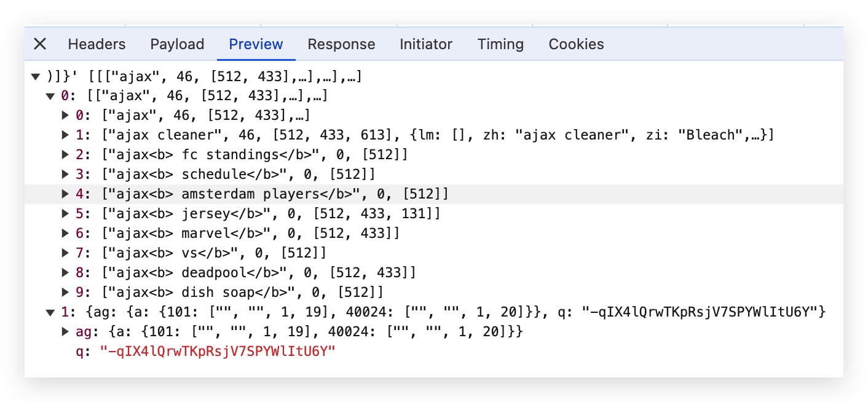Switch to the Headers tab

97,44
